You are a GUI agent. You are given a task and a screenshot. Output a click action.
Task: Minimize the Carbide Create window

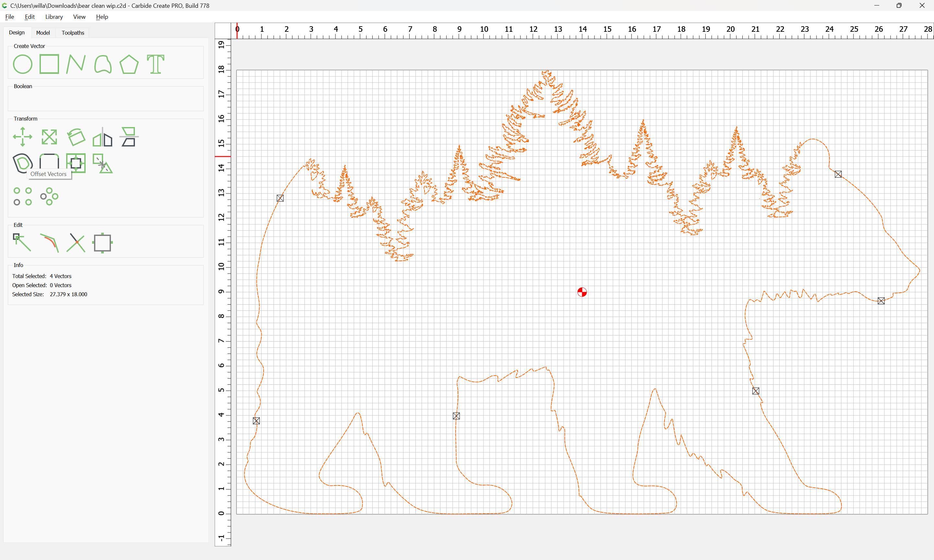coord(877,5)
